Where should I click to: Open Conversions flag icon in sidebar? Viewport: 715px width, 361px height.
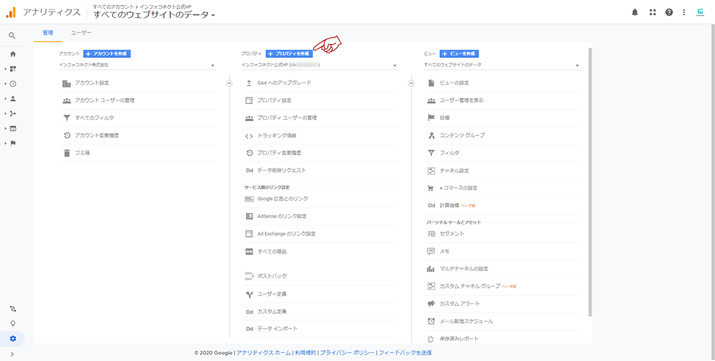coord(13,143)
